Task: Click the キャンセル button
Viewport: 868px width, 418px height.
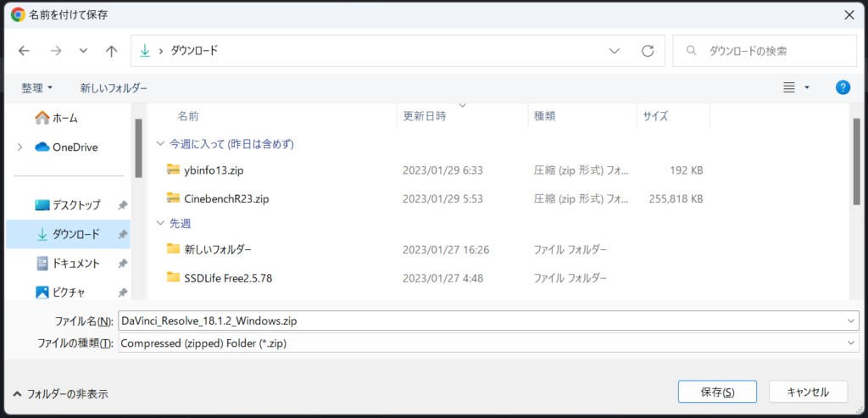Action: tap(808, 392)
